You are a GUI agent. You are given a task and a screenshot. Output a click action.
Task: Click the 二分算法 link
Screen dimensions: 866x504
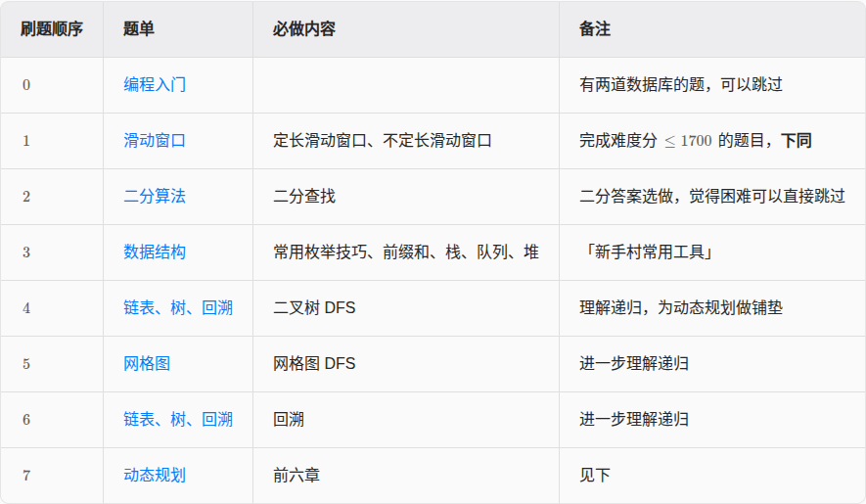point(155,197)
